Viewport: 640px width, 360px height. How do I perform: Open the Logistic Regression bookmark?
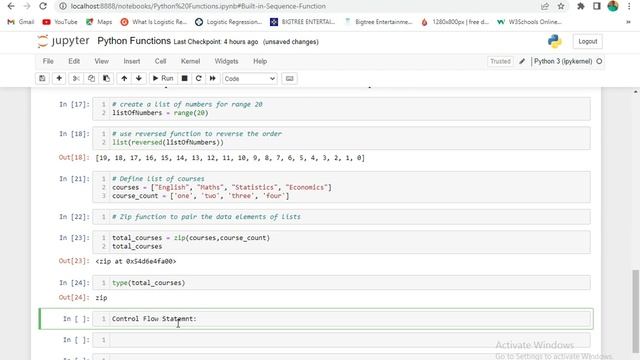229,22
